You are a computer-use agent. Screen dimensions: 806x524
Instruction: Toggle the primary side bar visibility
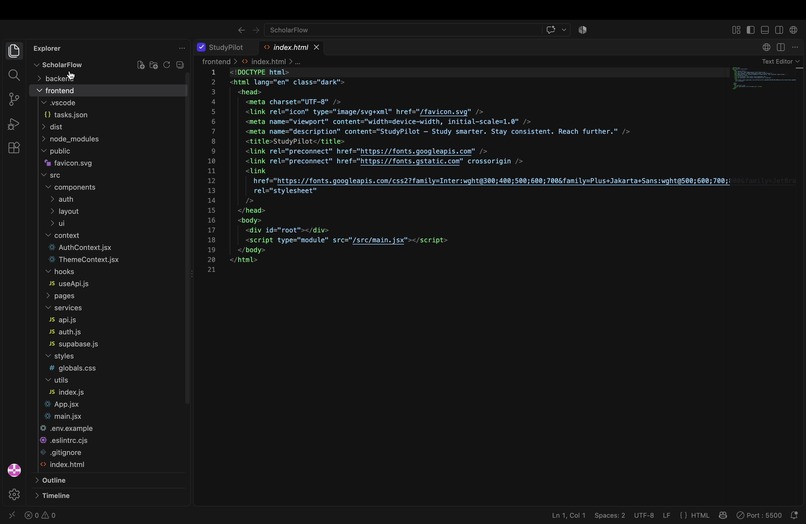(750, 30)
